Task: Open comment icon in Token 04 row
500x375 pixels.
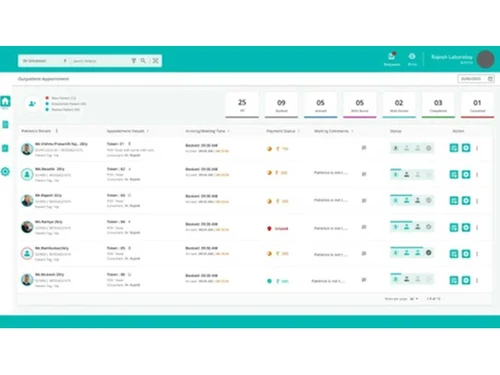Action: coord(364,227)
